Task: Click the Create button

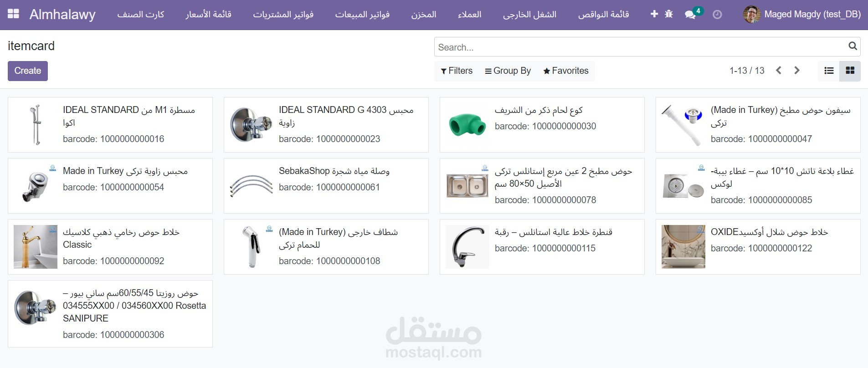Action: [x=28, y=71]
